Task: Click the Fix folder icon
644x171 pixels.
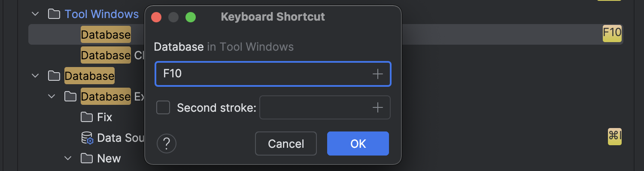Action: [x=87, y=117]
